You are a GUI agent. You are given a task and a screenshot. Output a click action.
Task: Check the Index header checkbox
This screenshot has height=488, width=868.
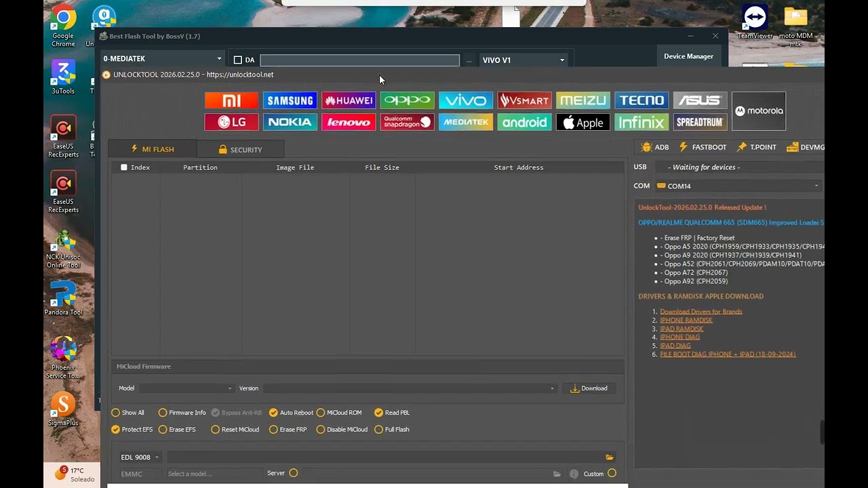(x=123, y=167)
